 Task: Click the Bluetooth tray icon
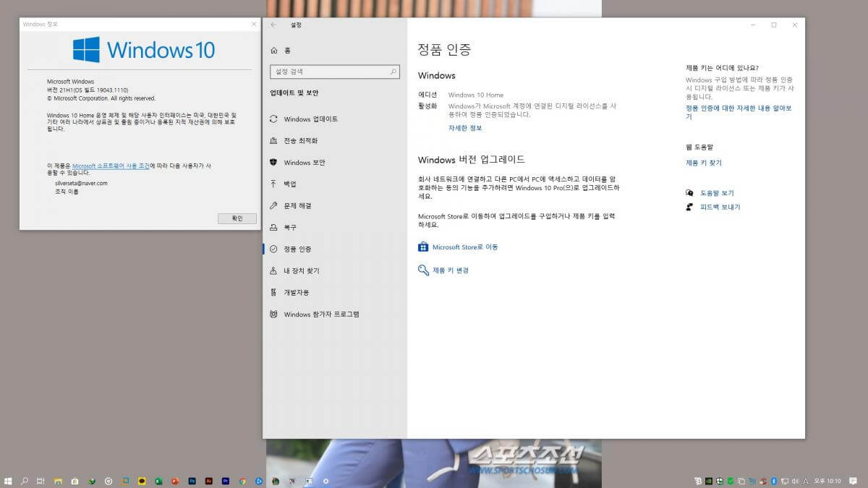point(773,481)
